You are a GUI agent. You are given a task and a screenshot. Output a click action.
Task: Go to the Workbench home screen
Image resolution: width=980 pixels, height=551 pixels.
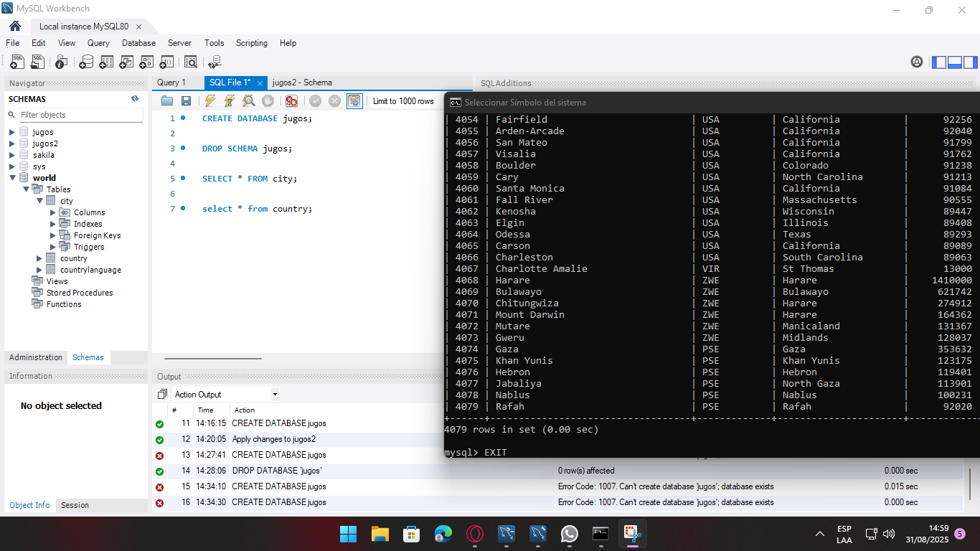pos(15,26)
